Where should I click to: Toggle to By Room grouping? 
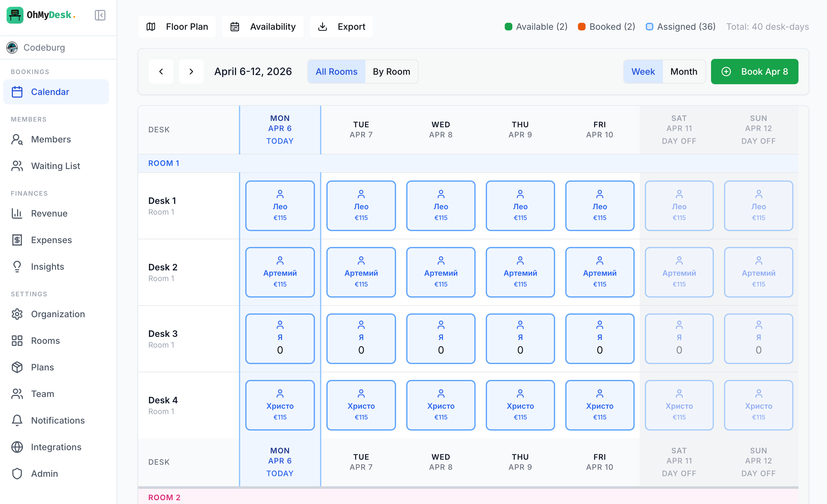pyautogui.click(x=391, y=72)
